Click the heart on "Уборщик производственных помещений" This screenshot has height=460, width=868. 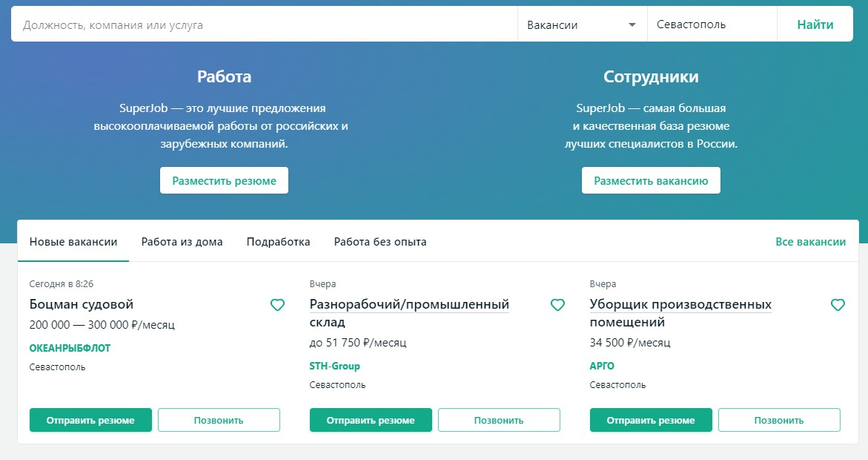[838, 304]
